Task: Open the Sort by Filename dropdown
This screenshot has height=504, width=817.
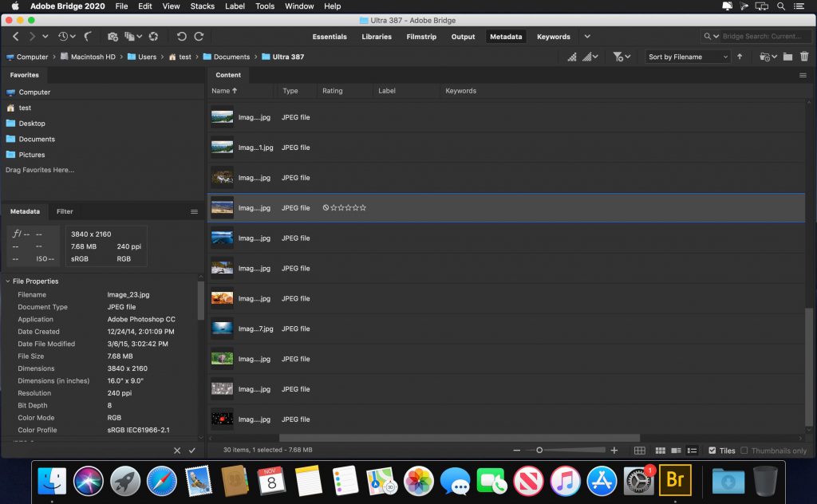Action: 687,57
